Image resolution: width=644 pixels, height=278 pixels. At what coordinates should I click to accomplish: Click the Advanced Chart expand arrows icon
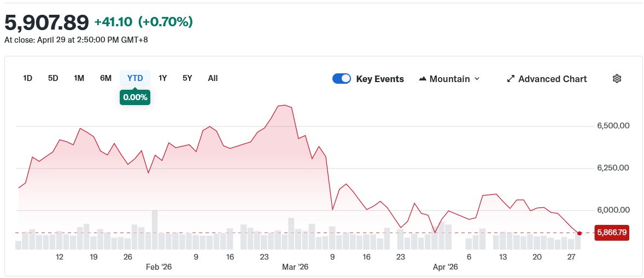click(x=511, y=79)
